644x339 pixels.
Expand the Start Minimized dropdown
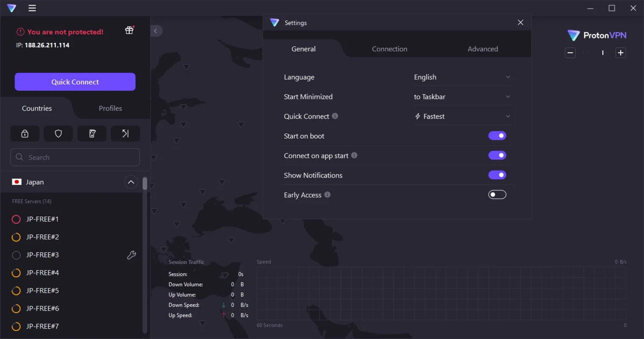[x=462, y=97]
